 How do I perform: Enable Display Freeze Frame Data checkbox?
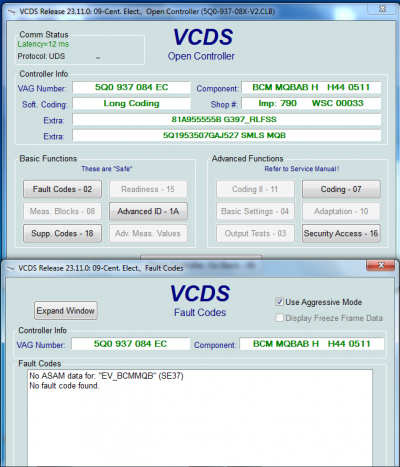[x=279, y=318]
